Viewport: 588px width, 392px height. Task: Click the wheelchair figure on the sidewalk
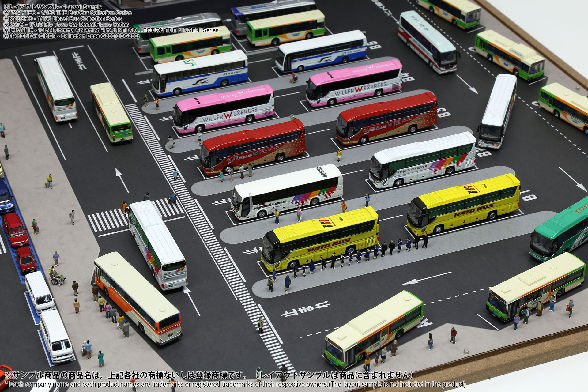pos(58,278)
